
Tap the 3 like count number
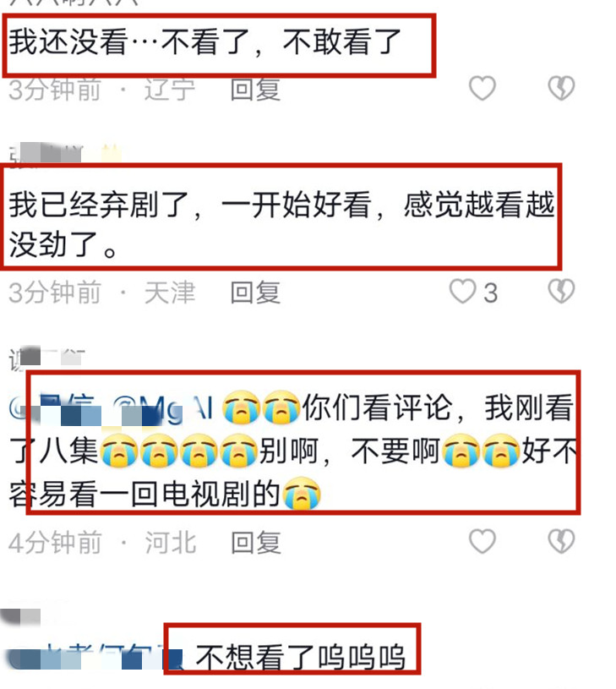coord(490,293)
